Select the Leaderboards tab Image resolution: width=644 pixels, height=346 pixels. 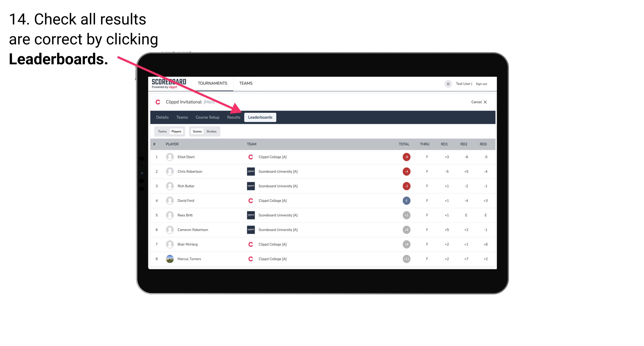pyautogui.click(x=261, y=117)
